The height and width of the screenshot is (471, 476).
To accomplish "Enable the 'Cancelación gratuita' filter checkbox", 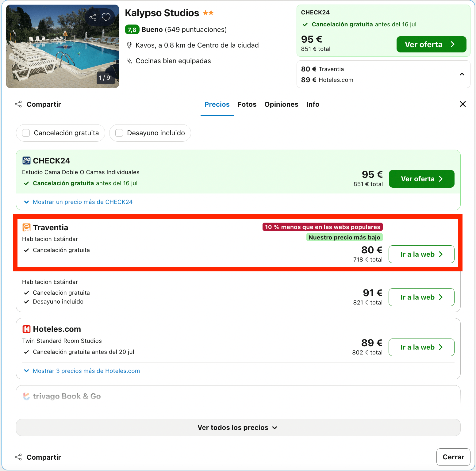I will (26, 133).
